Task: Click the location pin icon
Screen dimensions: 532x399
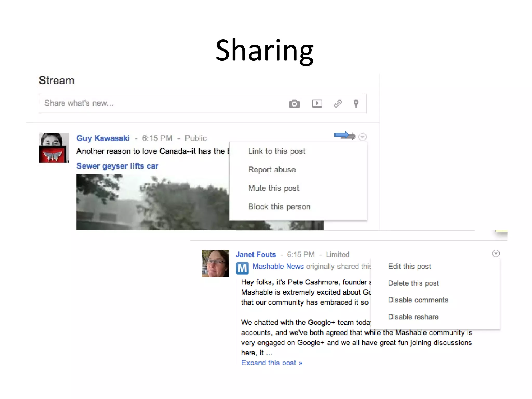Action: coord(356,104)
